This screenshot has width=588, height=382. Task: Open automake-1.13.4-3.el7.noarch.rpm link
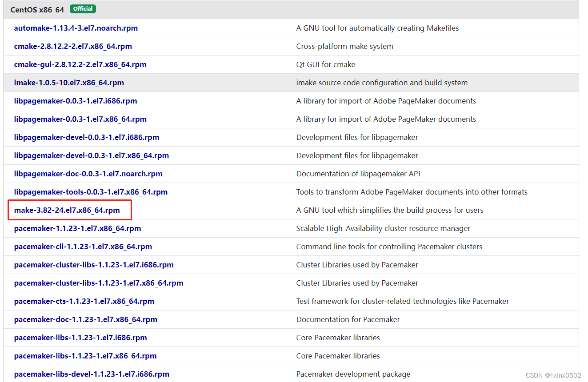[x=76, y=28]
